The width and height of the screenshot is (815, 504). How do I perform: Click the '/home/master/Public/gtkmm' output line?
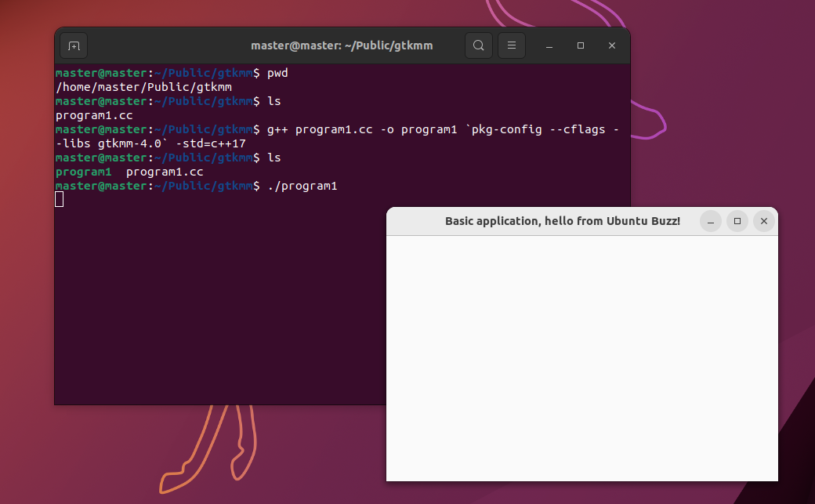(143, 87)
